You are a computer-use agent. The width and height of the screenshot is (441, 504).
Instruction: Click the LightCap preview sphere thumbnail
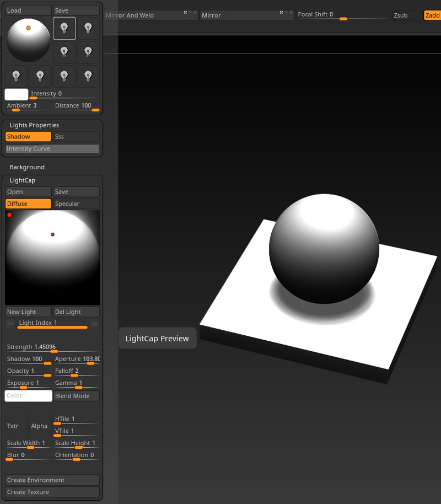(52, 258)
